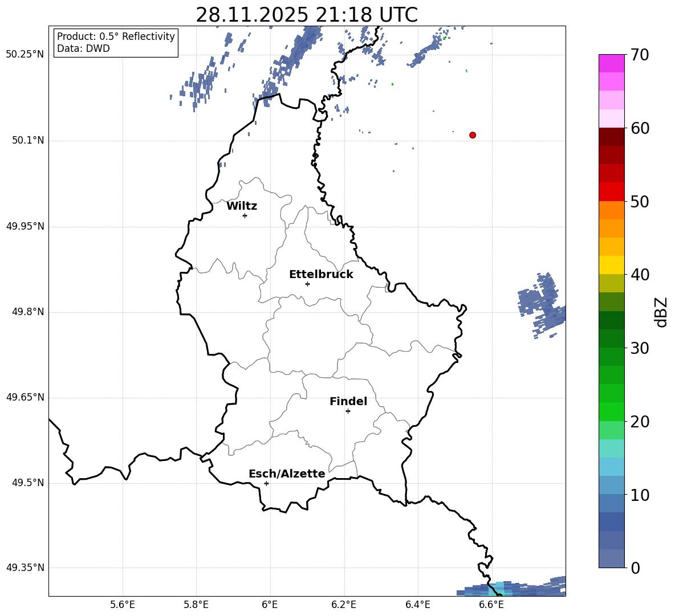This screenshot has width=675, height=616.
Task: Select the Wiltz label
Action: (242, 206)
